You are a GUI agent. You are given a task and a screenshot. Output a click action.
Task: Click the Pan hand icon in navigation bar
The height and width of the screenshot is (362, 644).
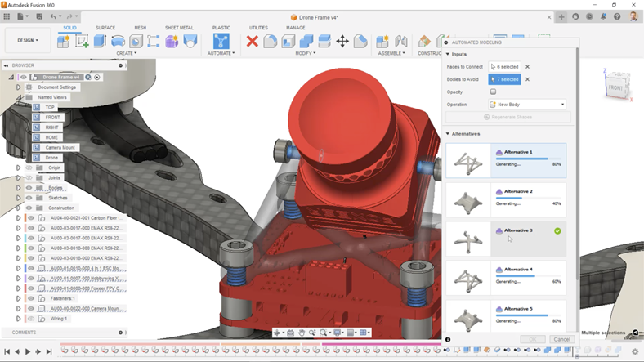(x=302, y=333)
